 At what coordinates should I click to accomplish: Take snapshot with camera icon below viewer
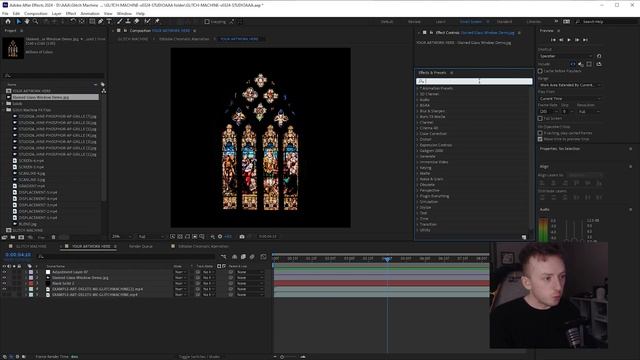pyautogui.click(x=242, y=236)
